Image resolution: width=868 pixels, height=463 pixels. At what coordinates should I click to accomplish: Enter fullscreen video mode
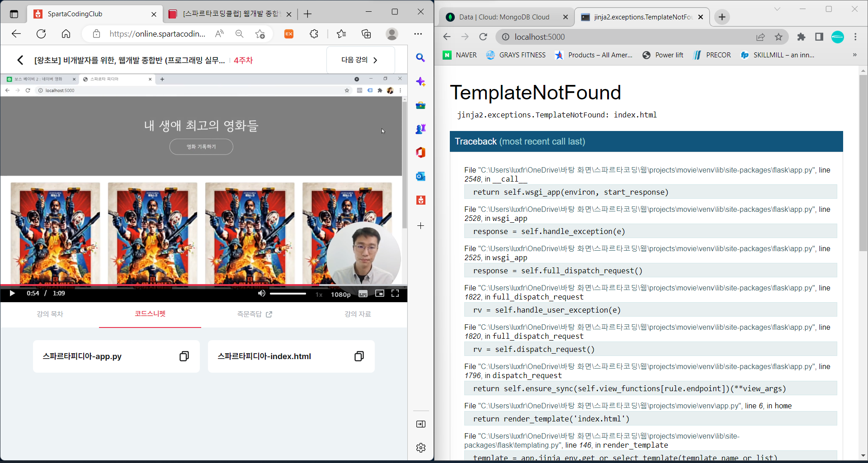click(x=395, y=294)
